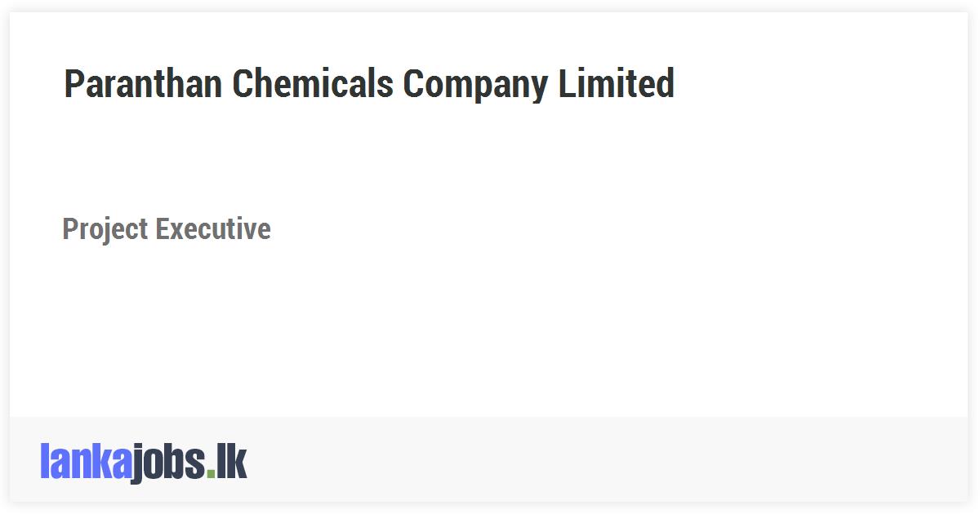Select the word "Chemicals" in heading

point(313,84)
